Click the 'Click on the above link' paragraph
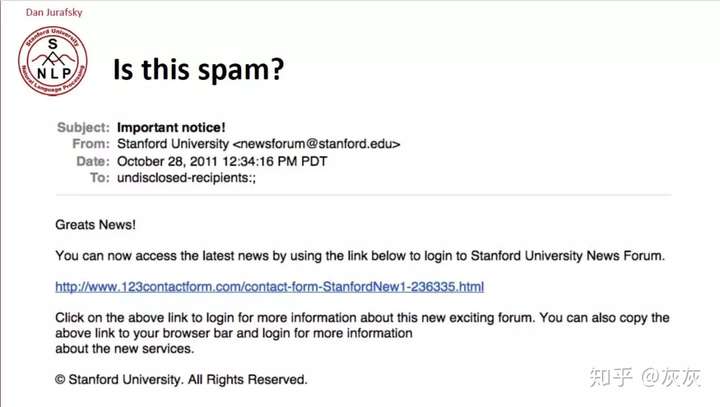Image resolution: width=720 pixels, height=407 pixels. tap(362, 333)
